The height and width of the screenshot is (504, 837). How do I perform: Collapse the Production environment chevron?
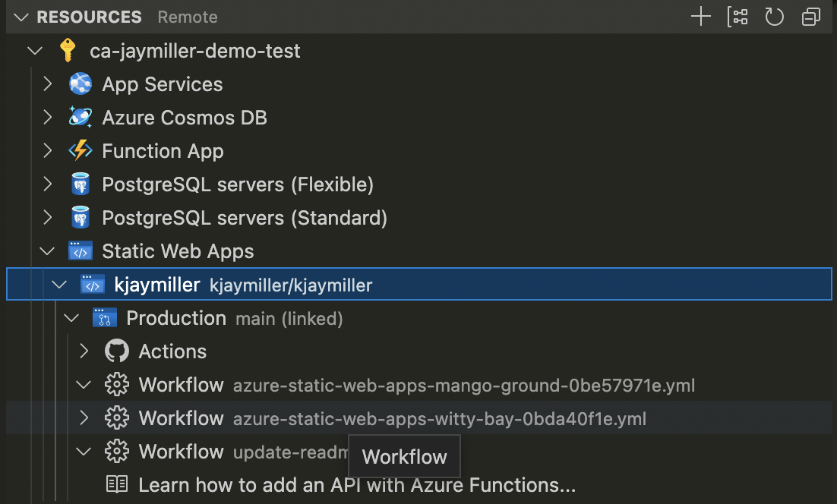click(71, 318)
